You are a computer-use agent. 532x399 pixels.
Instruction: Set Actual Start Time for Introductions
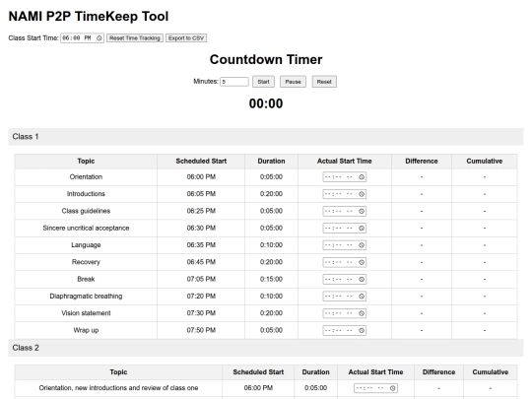345,194
